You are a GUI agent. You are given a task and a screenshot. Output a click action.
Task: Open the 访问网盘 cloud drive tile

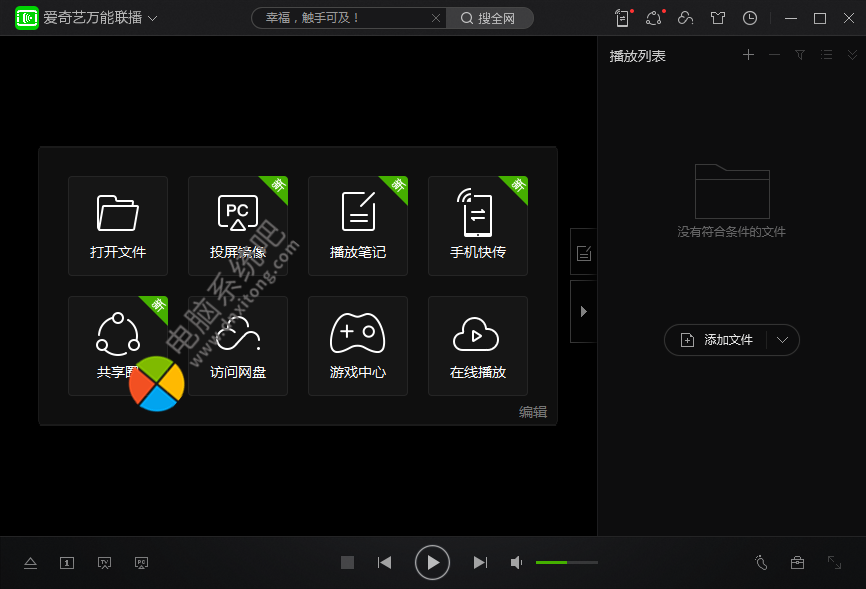click(238, 346)
